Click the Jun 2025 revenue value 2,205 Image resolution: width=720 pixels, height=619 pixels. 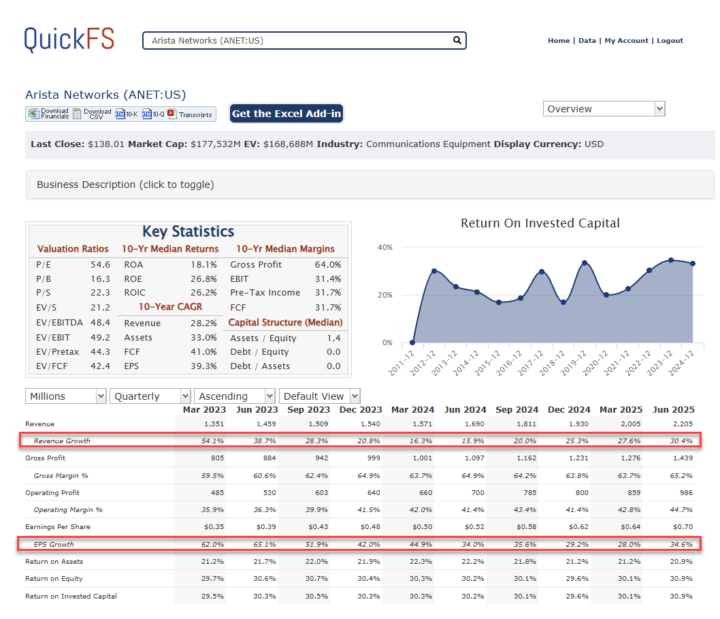pos(682,424)
